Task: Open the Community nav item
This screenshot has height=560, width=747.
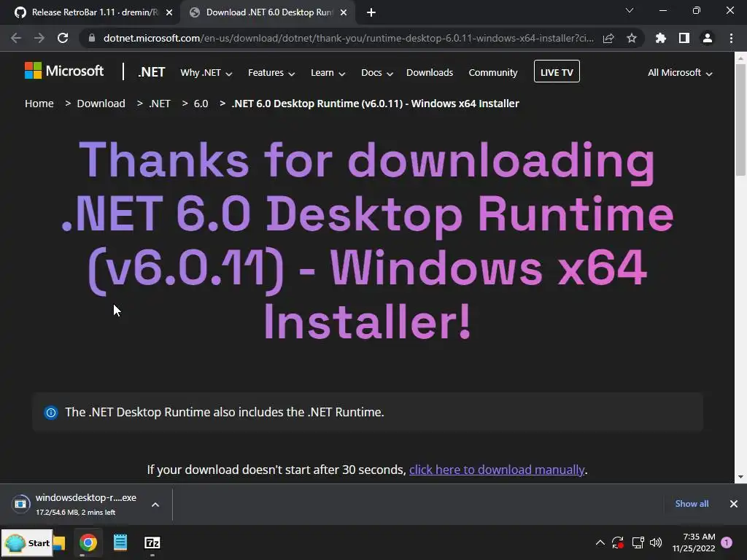Action: point(493,72)
